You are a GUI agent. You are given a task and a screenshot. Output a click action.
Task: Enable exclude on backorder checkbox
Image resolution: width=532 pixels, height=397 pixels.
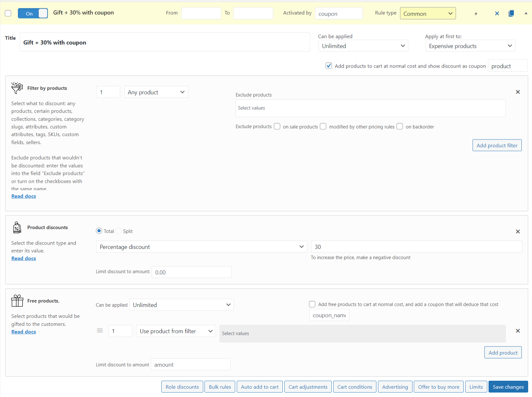[x=400, y=126]
